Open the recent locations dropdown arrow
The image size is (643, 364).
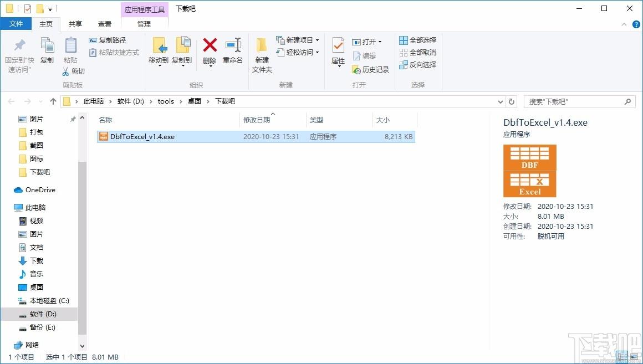pyautogui.click(x=40, y=101)
